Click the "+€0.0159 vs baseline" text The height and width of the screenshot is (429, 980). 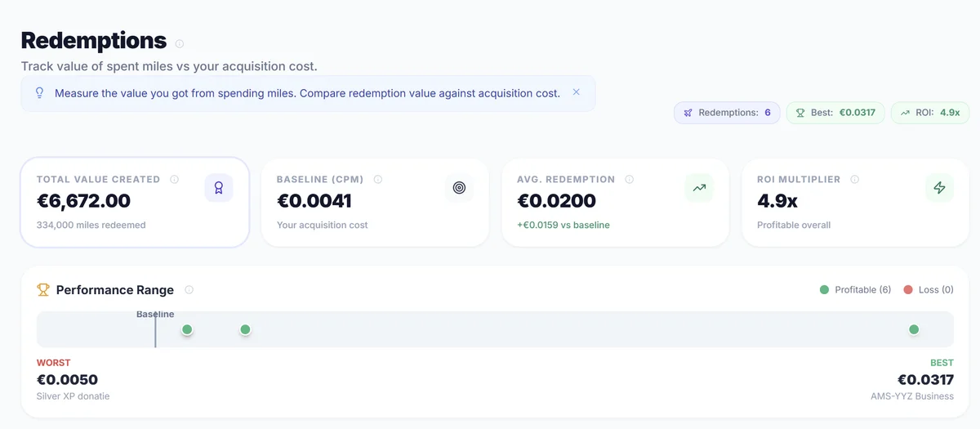pyautogui.click(x=563, y=225)
